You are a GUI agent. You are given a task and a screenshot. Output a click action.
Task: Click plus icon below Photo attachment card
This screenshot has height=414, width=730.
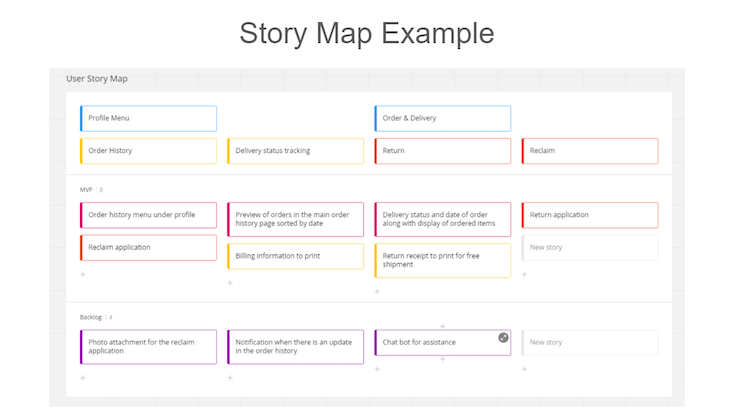pos(83,378)
